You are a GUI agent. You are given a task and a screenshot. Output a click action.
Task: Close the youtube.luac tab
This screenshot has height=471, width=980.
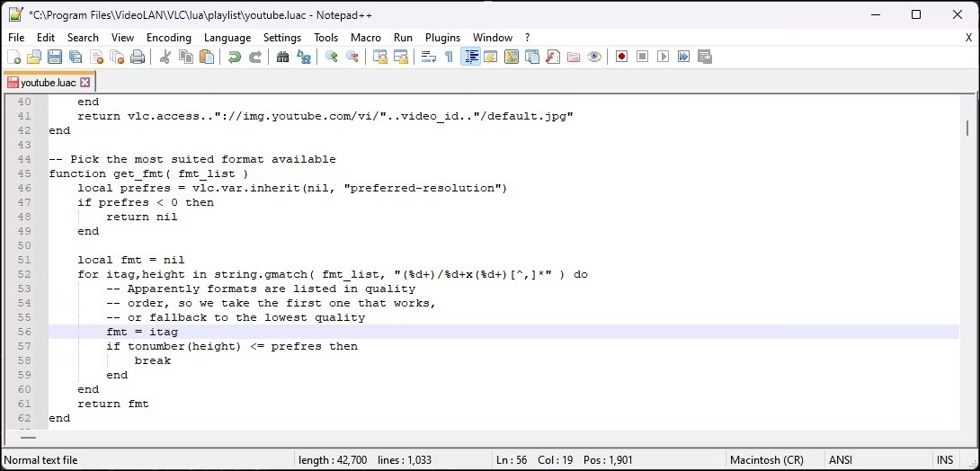(x=85, y=83)
